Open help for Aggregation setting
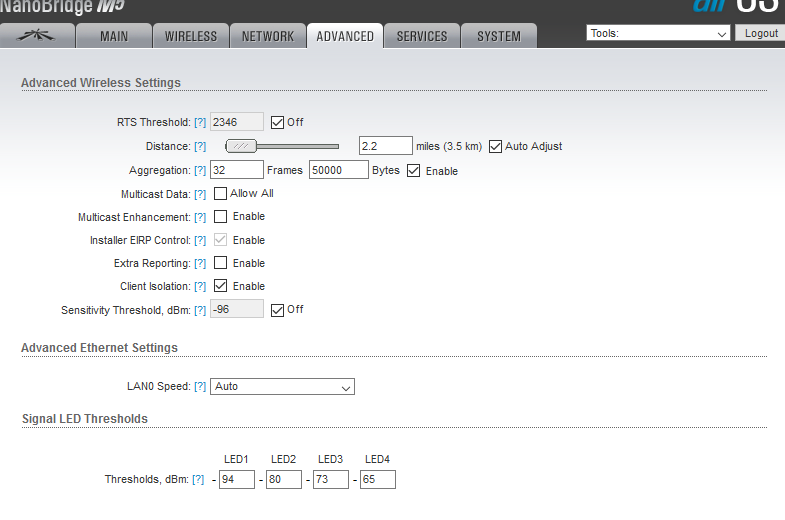The height and width of the screenshot is (520, 785). click(x=200, y=171)
